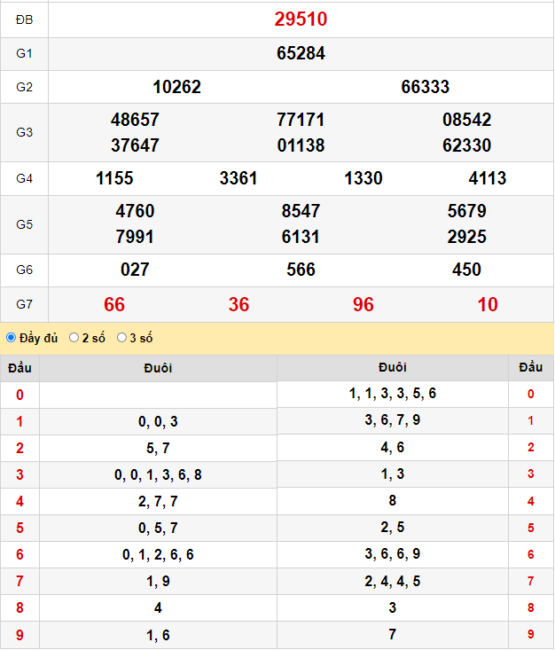The height and width of the screenshot is (650, 555).
Task: Select the "Đầy đủ" radio button
Action: coord(11,337)
